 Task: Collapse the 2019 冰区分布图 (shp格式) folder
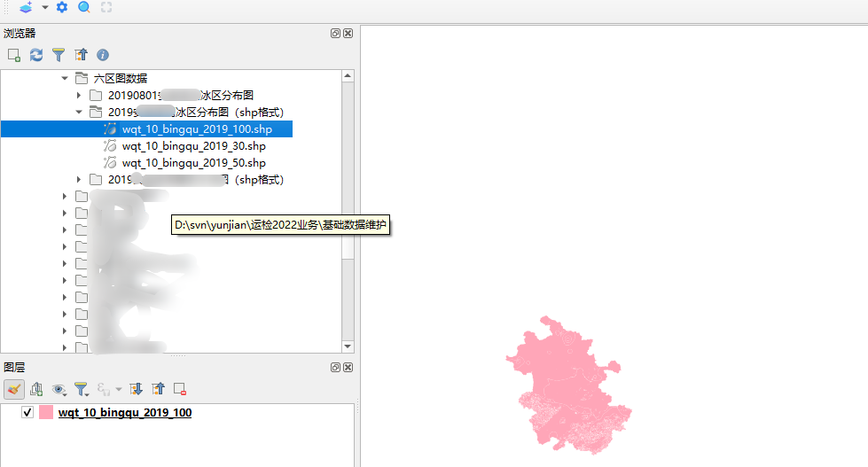[79, 112]
